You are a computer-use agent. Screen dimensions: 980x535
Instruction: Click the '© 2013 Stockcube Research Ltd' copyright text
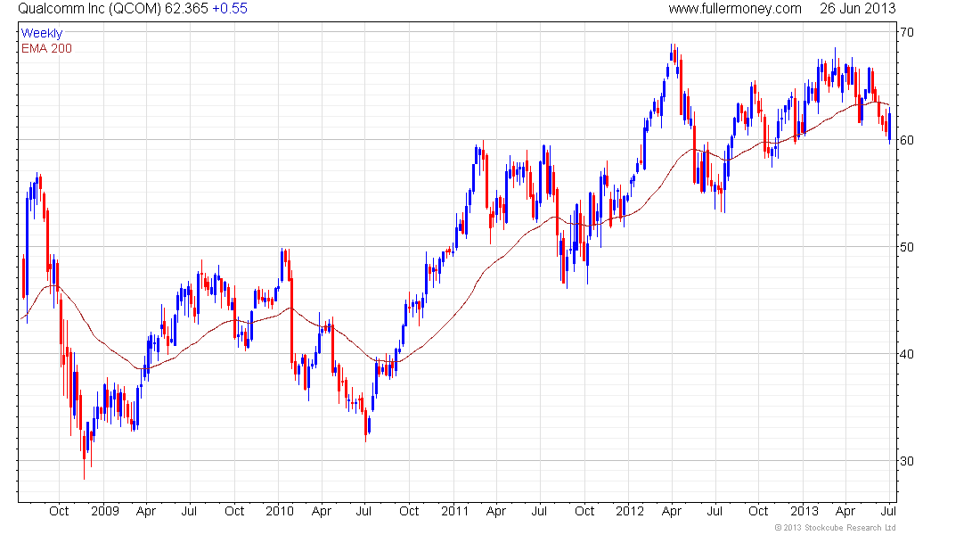pos(835,528)
